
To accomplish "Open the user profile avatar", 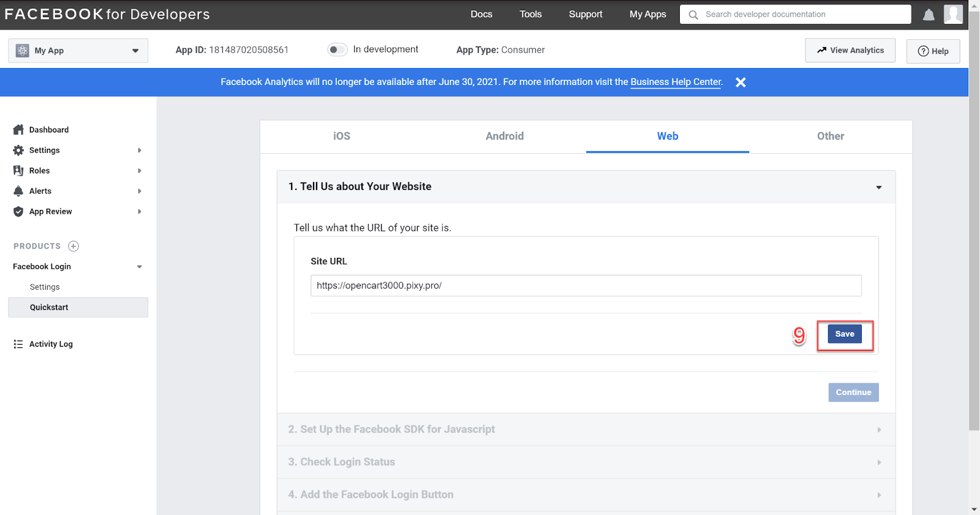I will pos(953,14).
